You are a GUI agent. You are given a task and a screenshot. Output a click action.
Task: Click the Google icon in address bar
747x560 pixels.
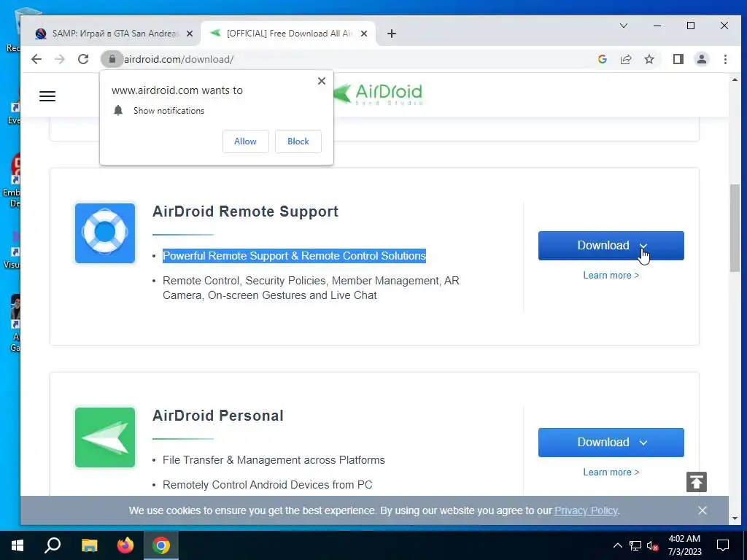coord(602,59)
